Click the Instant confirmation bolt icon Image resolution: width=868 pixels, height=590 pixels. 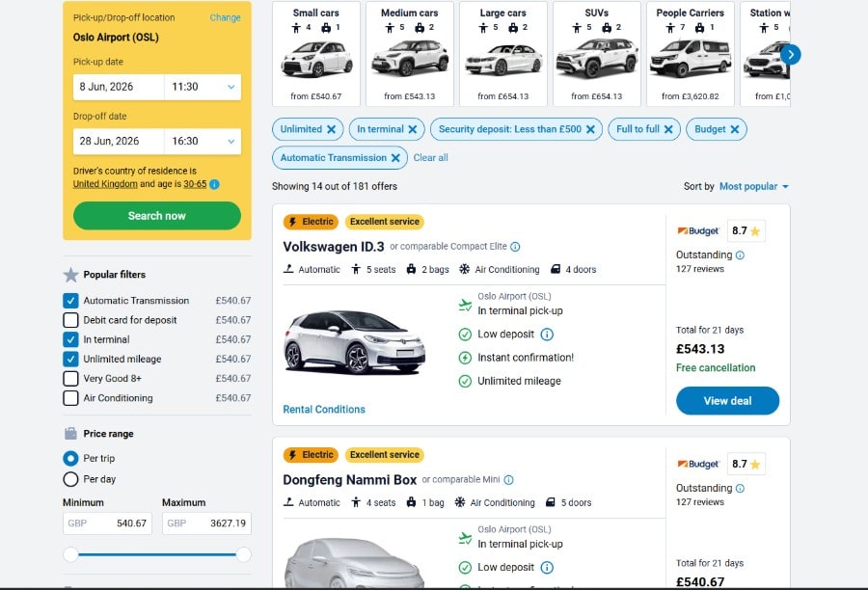coord(465,358)
